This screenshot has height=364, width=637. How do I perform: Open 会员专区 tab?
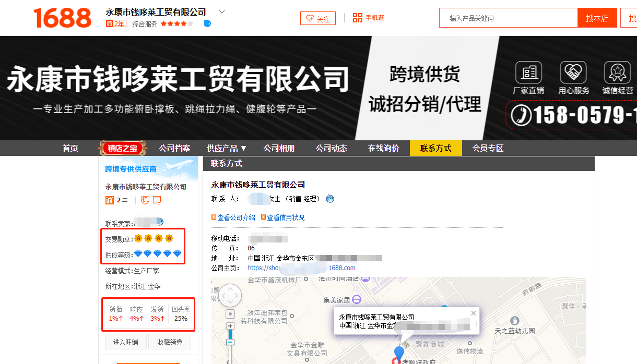coord(488,148)
